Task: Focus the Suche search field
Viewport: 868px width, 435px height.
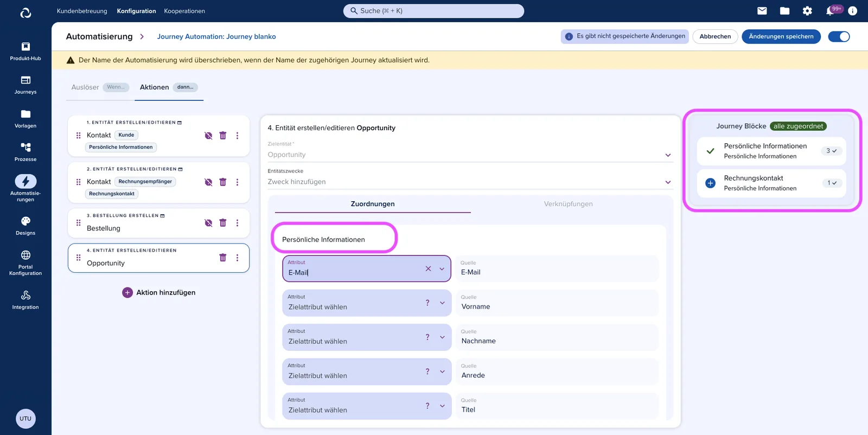Action: (433, 11)
